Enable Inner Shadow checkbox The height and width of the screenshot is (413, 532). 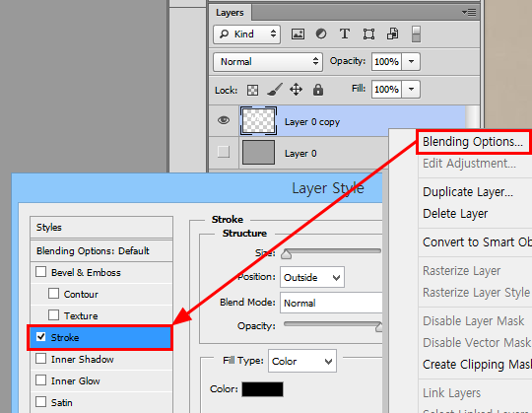[x=41, y=359]
